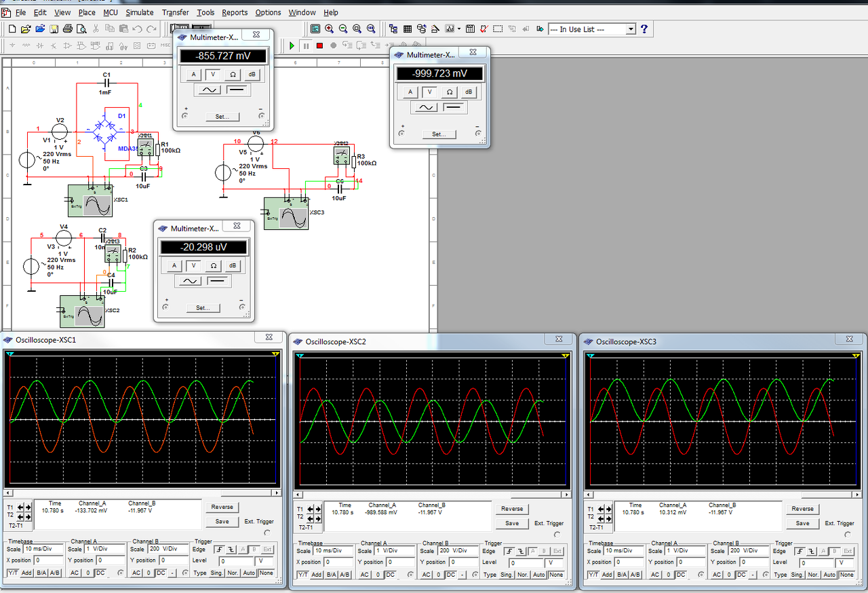The width and height of the screenshot is (868, 593).
Task: Open the grapher icon dropdown arrow
Action: coord(459,29)
